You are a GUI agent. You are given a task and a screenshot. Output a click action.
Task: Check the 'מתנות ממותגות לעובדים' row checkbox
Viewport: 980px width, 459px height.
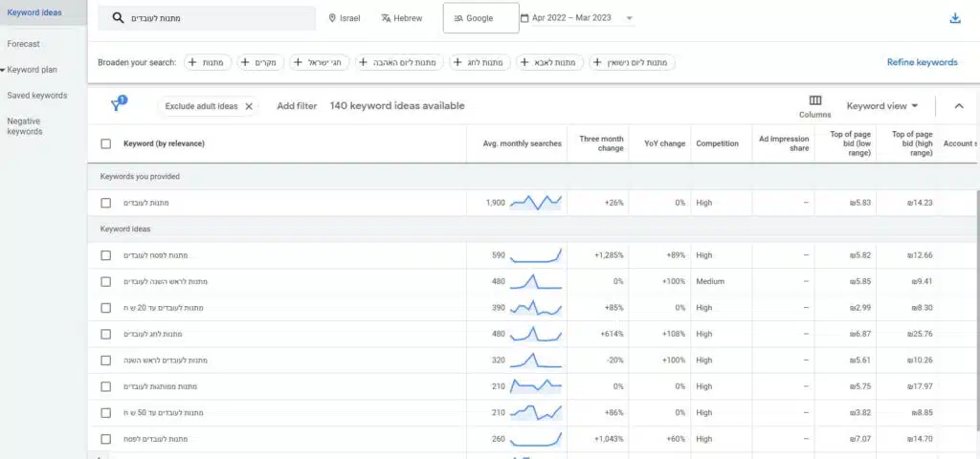(105, 386)
